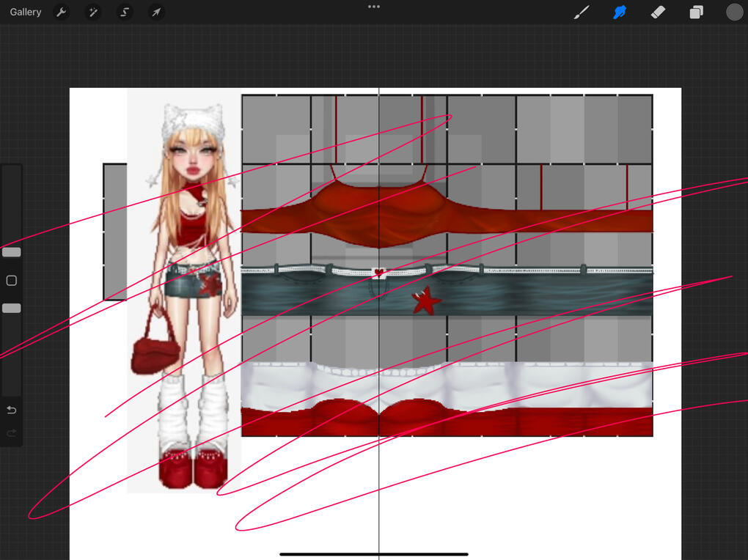Open the Adjustments magic wand menu
748x560 pixels.
(x=93, y=12)
